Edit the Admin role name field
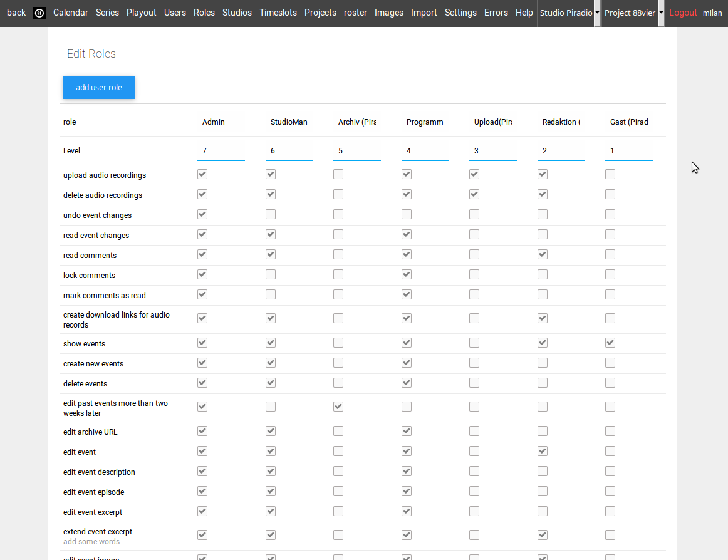728x560 pixels. pyautogui.click(x=221, y=122)
